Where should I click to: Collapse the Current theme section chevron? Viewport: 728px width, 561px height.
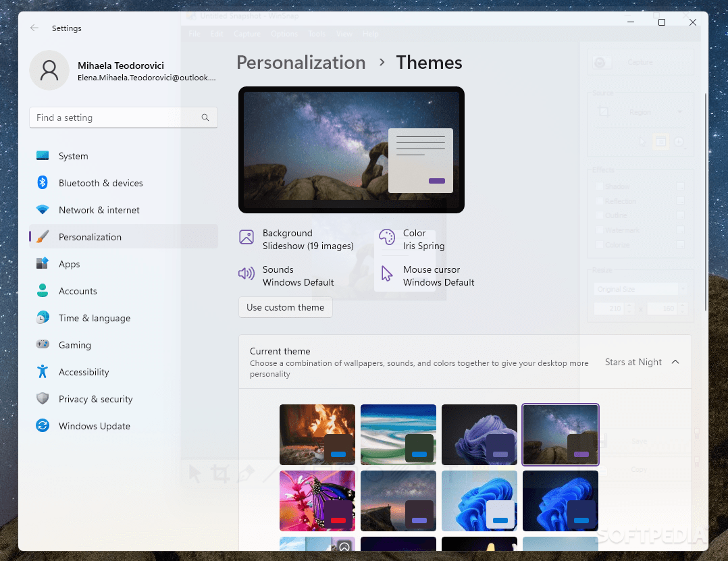[x=675, y=362]
